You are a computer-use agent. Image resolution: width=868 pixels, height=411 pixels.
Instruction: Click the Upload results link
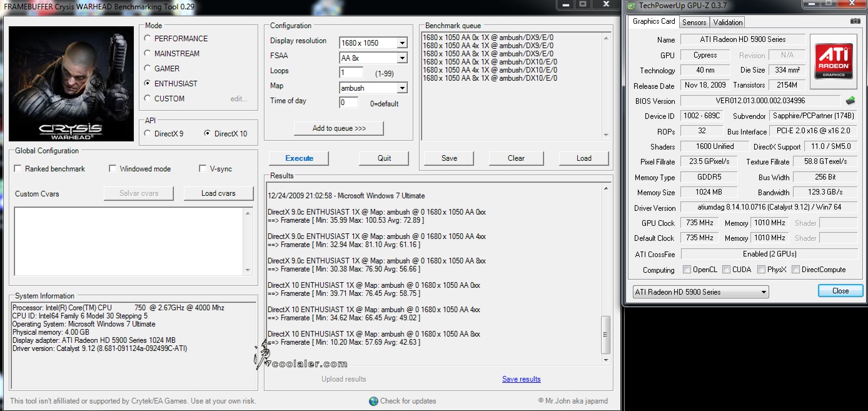point(344,379)
